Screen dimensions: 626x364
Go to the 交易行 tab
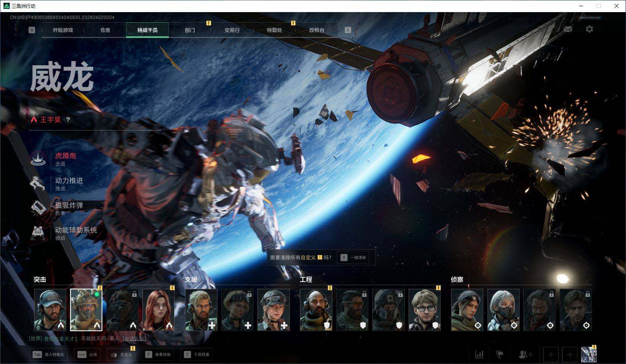tap(232, 30)
